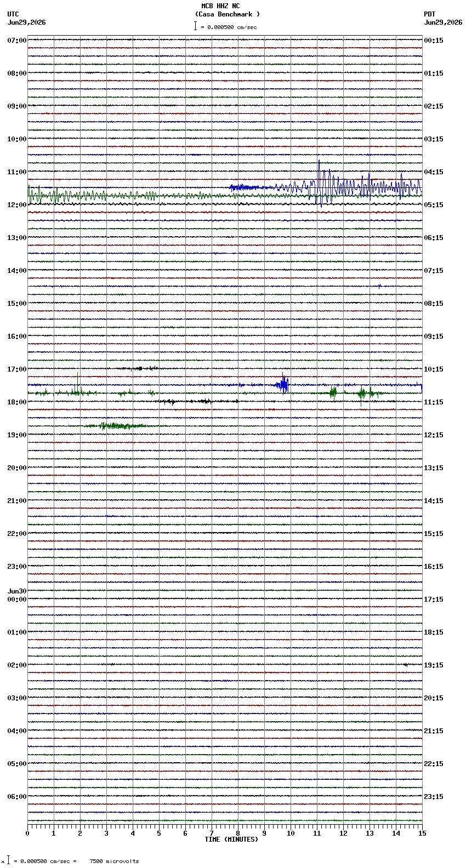466x868 pixels.
Task: Click the 'UTC' label at top left
Action: click(13, 14)
